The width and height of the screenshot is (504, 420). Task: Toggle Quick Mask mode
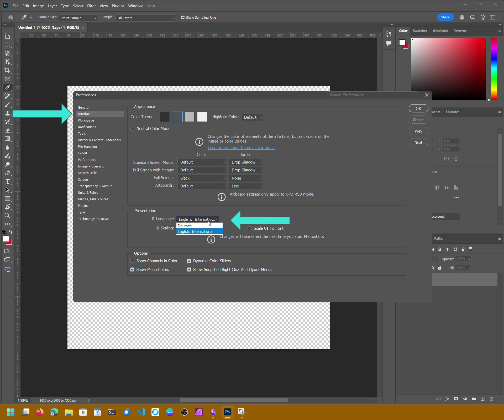tap(7, 251)
